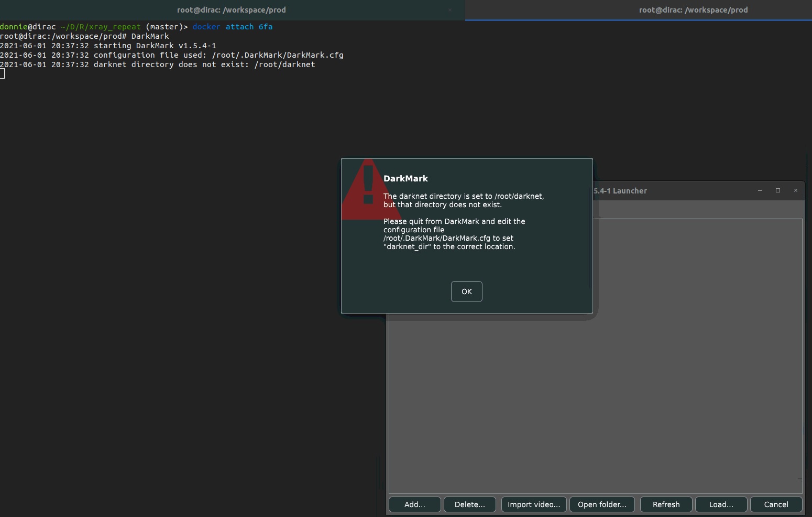The width and height of the screenshot is (812, 517).
Task: Click the Launcher window title bar text
Action: point(620,191)
